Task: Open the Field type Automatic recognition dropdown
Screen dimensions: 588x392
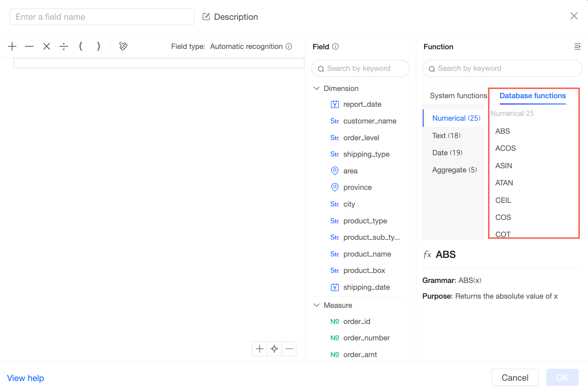Action: [x=246, y=47]
